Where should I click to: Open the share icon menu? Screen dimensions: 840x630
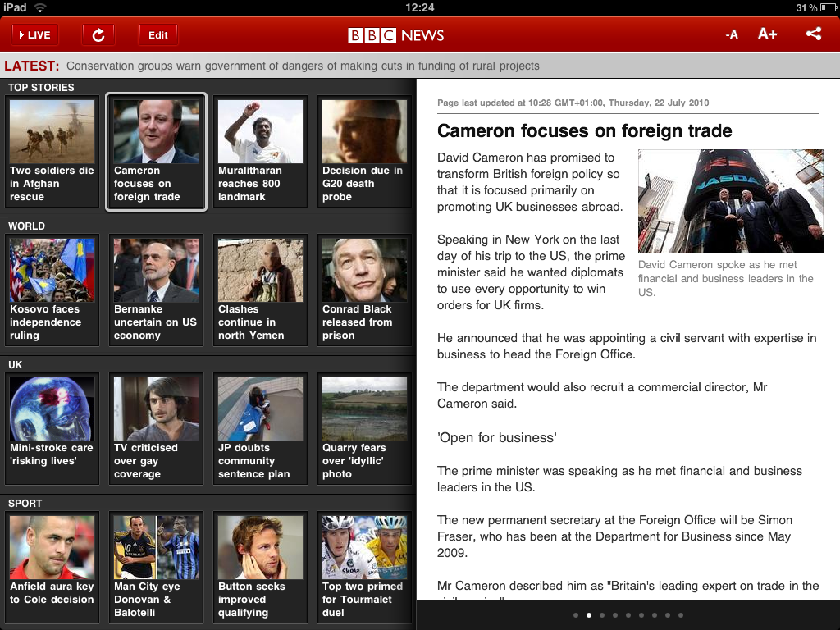click(813, 34)
